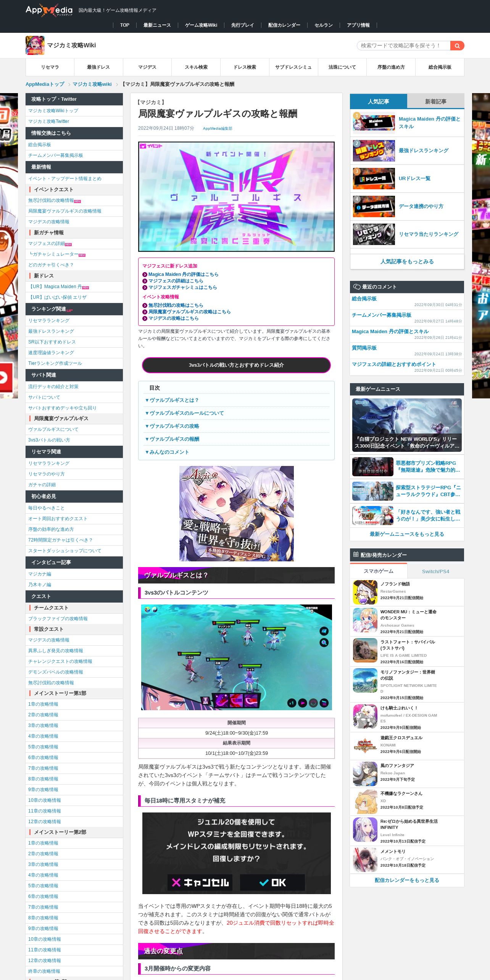Open 最新ニュース in the top menu

pos(157,25)
